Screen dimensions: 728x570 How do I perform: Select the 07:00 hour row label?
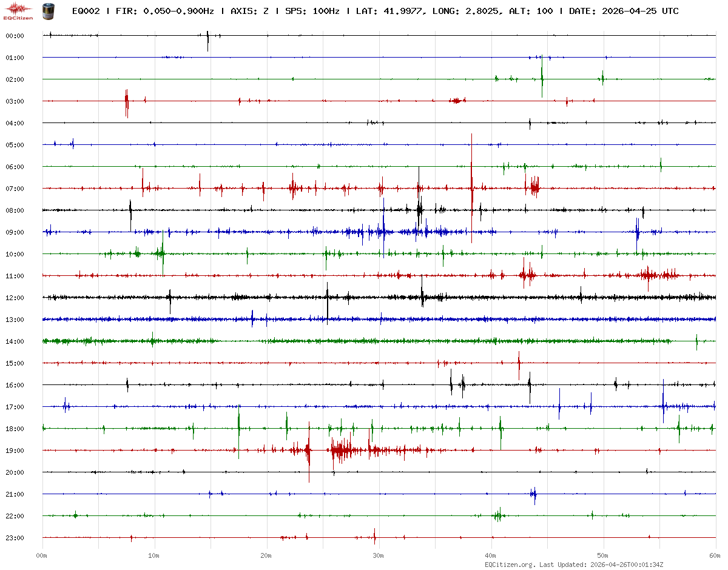(x=15, y=189)
